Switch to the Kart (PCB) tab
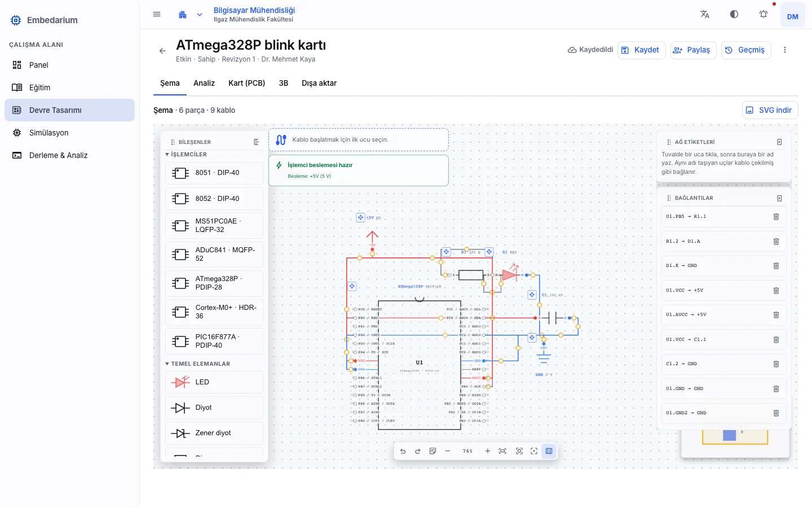 246,83
